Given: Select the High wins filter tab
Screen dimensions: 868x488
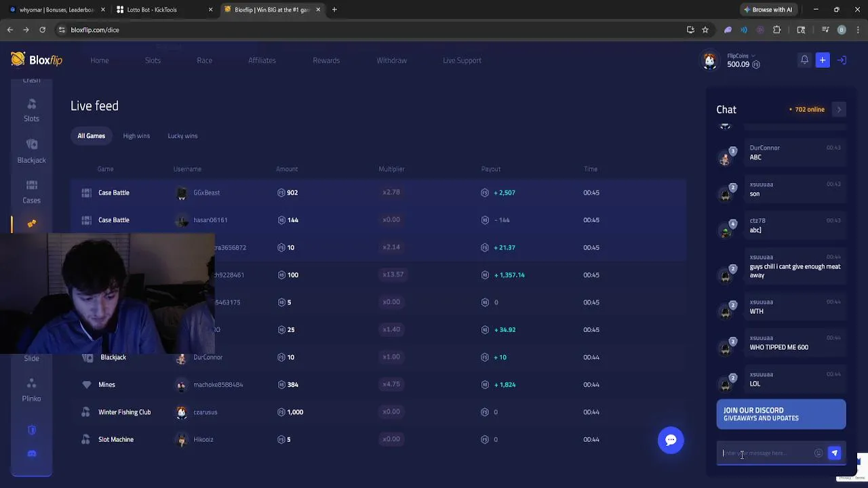Looking at the screenshot, I should point(136,136).
